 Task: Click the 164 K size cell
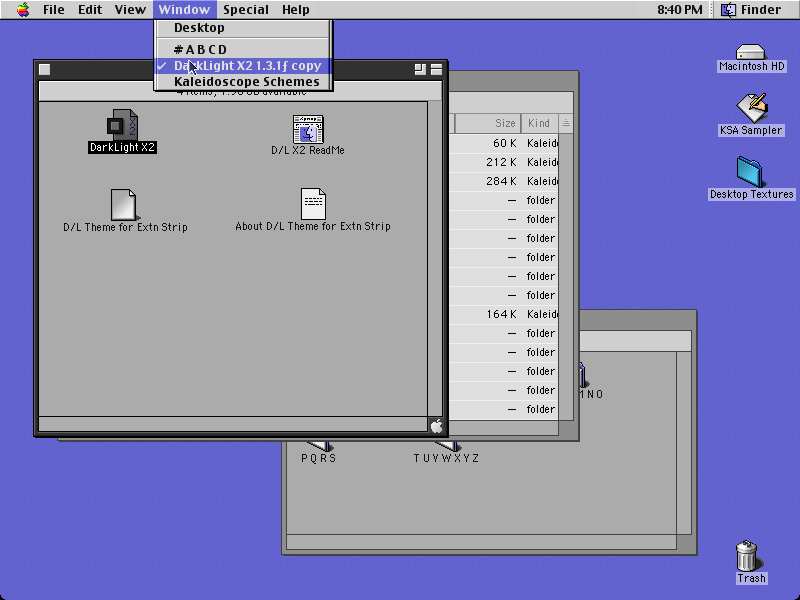pos(502,314)
